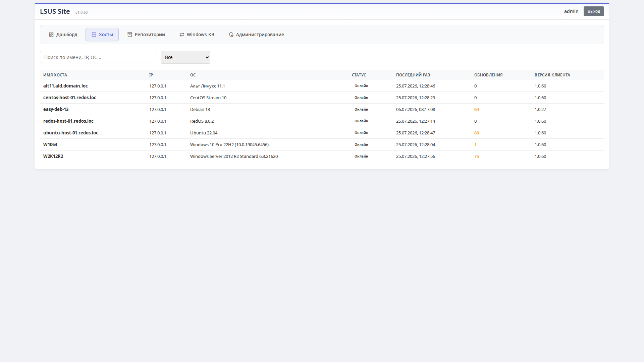Open host ubuntu-host-01.redos.loc
The width and height of the screenshot is (644, 362).
coord(71,133)
